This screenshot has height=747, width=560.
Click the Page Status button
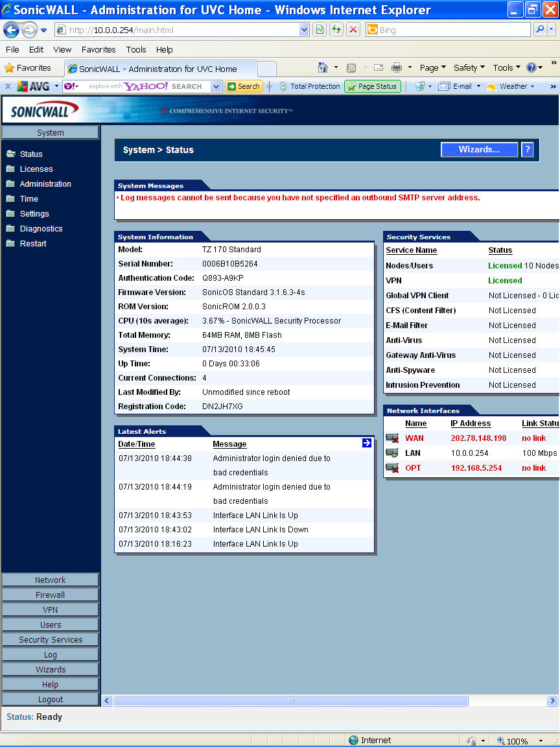[x=373, y=86]
